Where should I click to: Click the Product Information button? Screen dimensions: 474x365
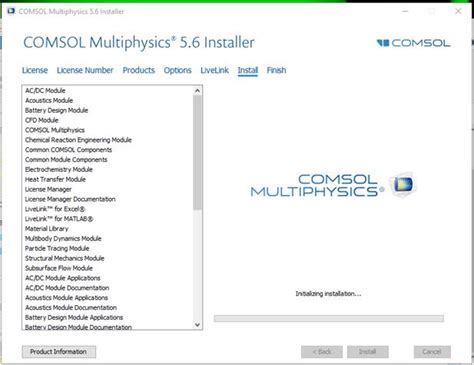59,352
